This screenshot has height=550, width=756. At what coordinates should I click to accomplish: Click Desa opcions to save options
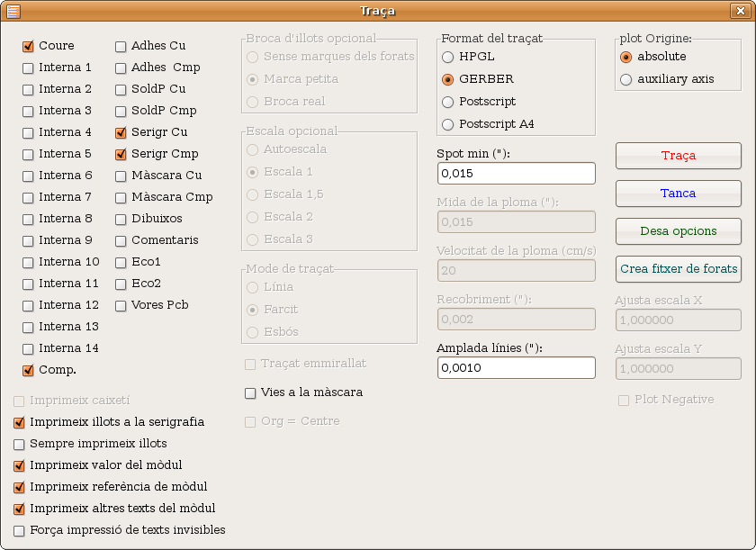click(679, 231)
